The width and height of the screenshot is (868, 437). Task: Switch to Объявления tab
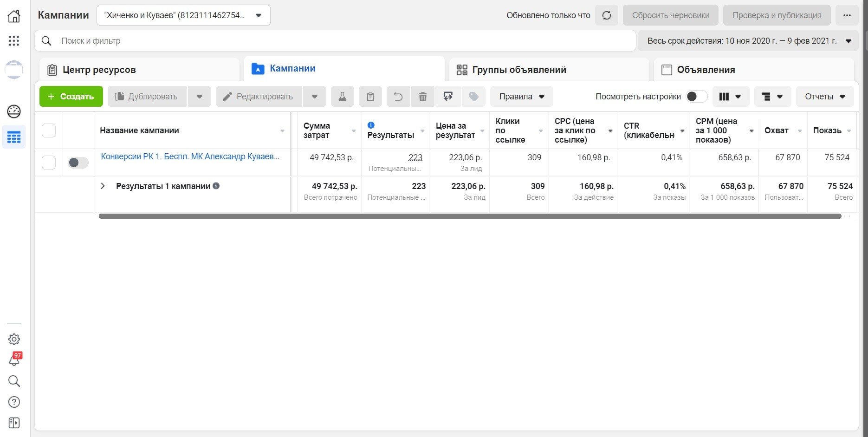point(698,70)
